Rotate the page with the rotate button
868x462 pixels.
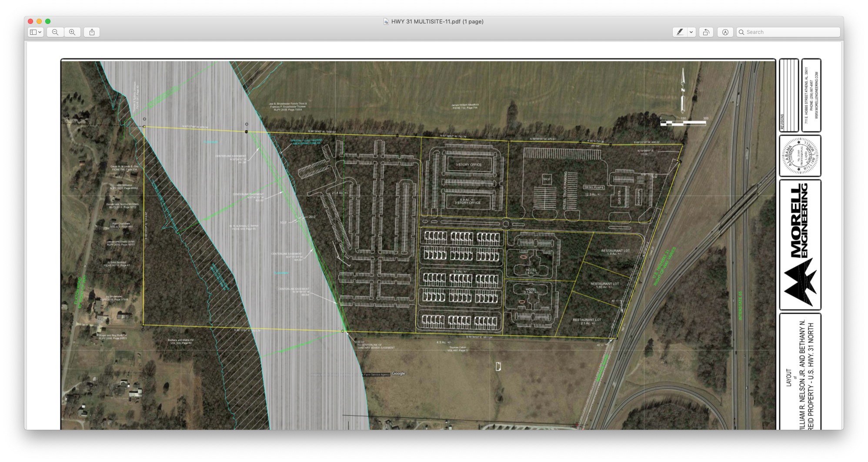point(706,32)
